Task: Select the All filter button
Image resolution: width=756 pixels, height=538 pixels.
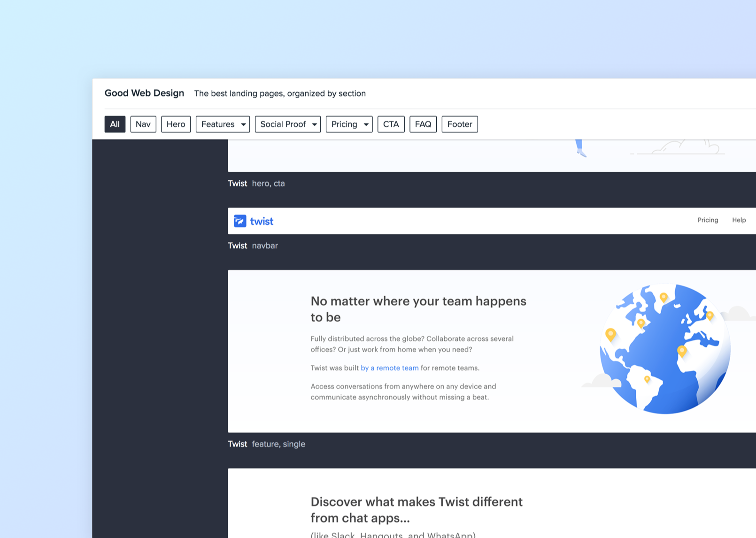Action: point(115,124)
